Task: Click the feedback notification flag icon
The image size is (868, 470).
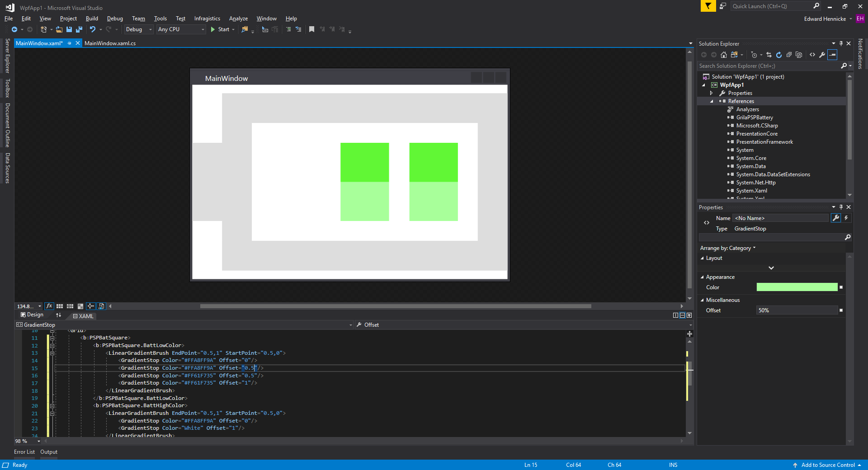Action: point(708,6)
